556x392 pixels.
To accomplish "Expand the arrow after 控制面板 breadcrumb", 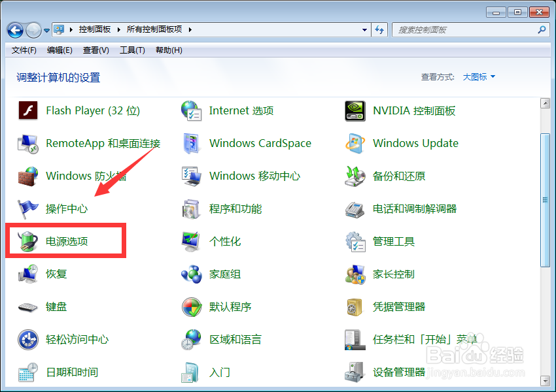I will coord(118,29).
